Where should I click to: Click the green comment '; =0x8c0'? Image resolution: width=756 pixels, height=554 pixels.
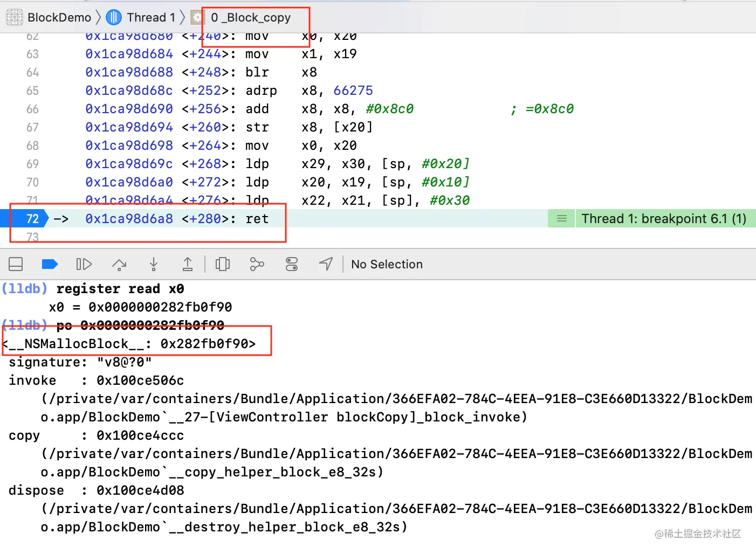[542, 109]
